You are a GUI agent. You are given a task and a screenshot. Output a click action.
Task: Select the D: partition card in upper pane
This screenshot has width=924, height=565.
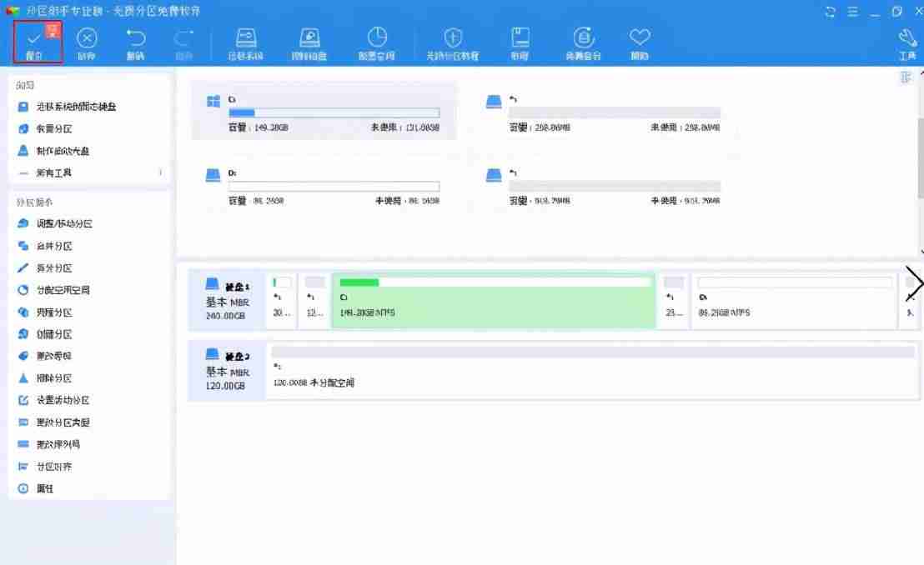tap(324, 186)
